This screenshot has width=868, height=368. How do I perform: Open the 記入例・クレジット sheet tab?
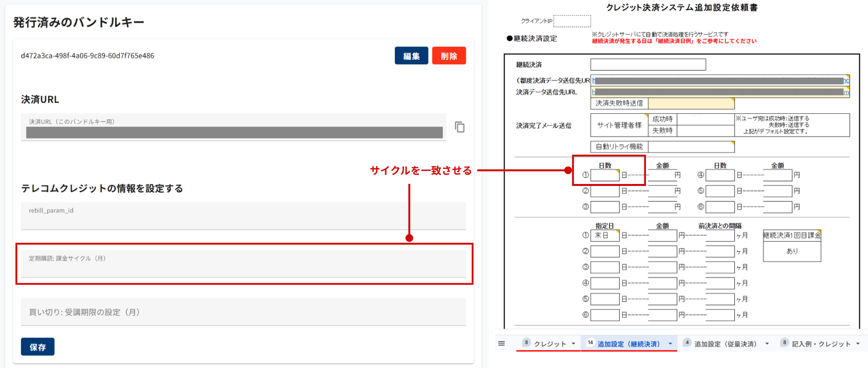(821, 344)
